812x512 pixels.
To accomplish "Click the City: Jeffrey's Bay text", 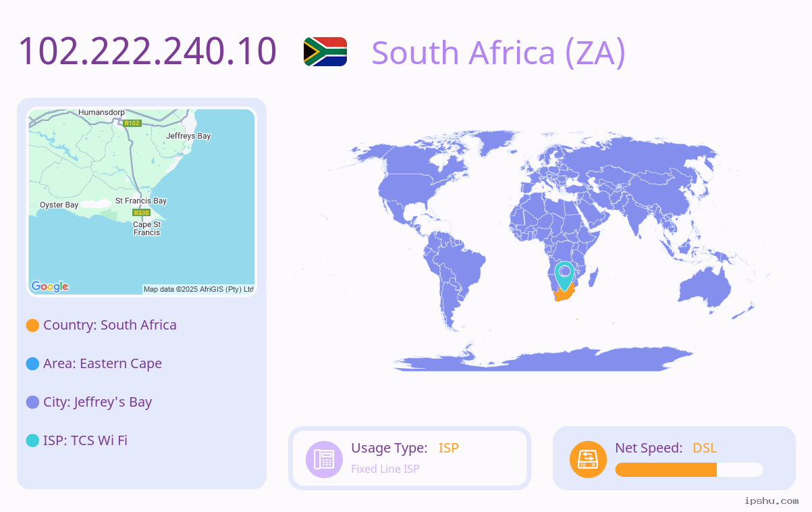I will tap(98, 402).
